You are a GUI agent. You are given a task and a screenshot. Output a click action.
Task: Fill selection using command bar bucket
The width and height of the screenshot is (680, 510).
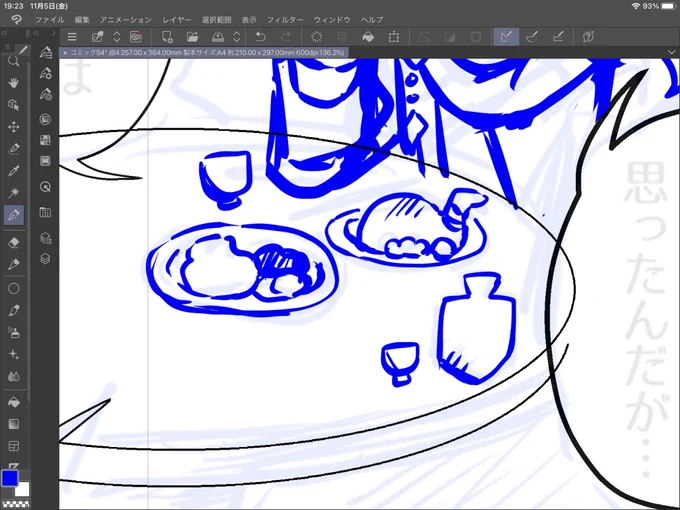(x=368, y=37)
